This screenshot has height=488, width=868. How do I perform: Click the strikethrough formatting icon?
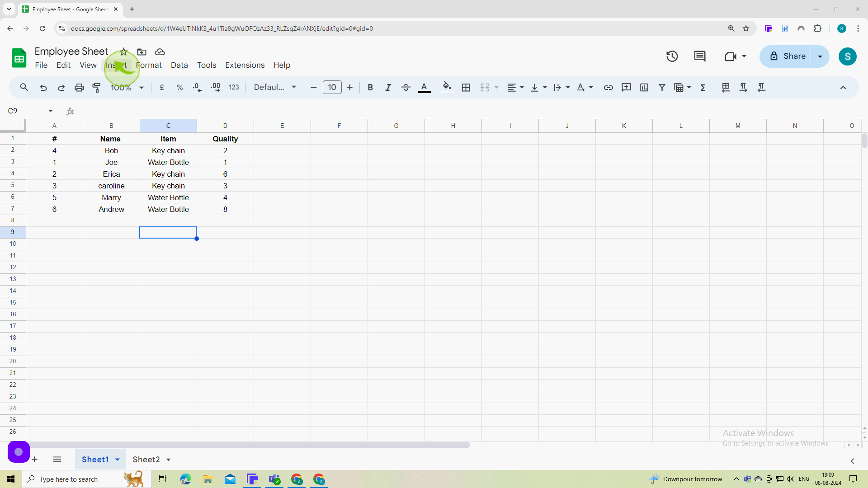coord(406,87)
